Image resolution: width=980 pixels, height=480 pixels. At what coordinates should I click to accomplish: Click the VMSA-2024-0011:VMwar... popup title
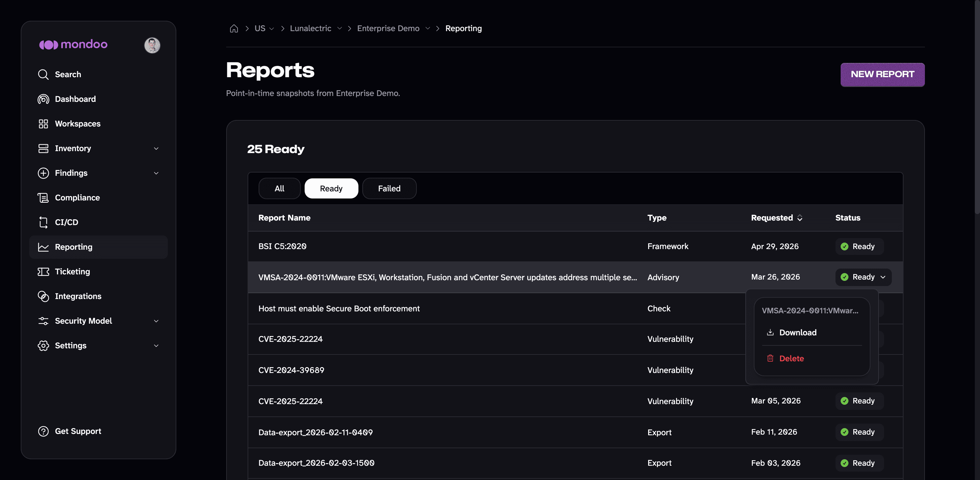coord(810,311)
